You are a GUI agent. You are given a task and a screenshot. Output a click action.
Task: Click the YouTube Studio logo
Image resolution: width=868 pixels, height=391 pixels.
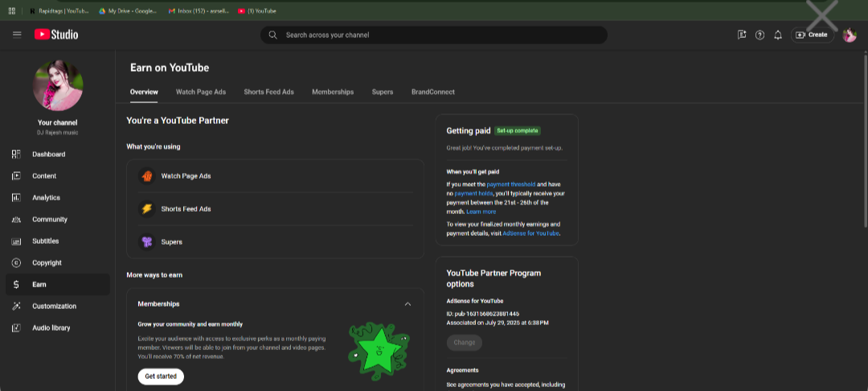(56, 35)
